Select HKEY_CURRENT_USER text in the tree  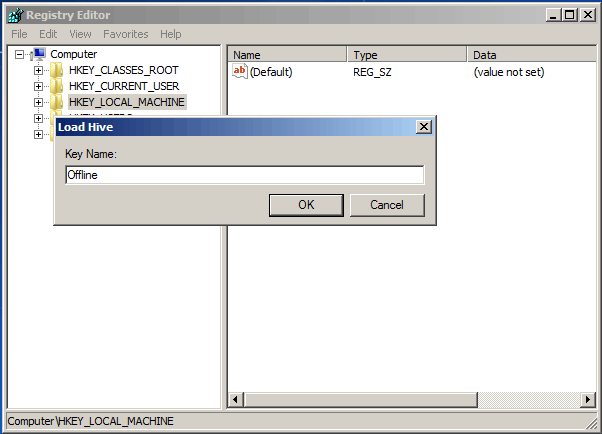click(x=124, y=86)
